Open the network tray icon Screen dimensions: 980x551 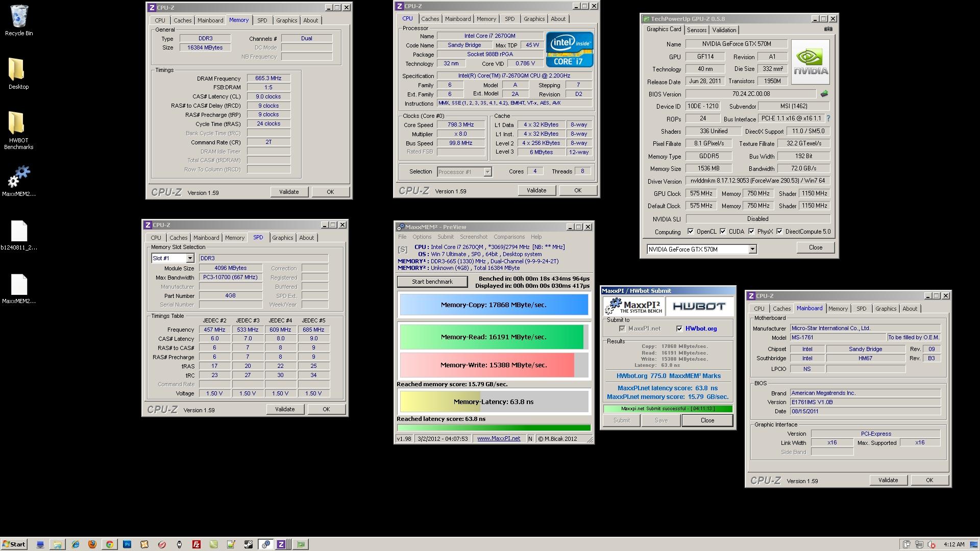tap(919, 544)
